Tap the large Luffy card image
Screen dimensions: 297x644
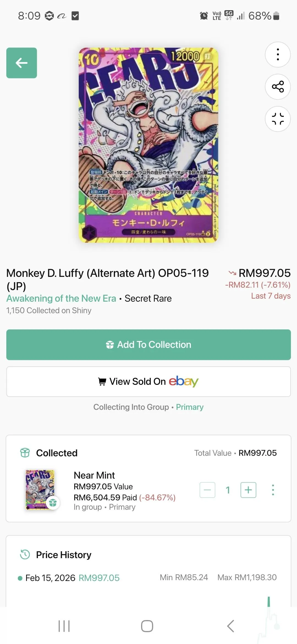tap(148, 145)
